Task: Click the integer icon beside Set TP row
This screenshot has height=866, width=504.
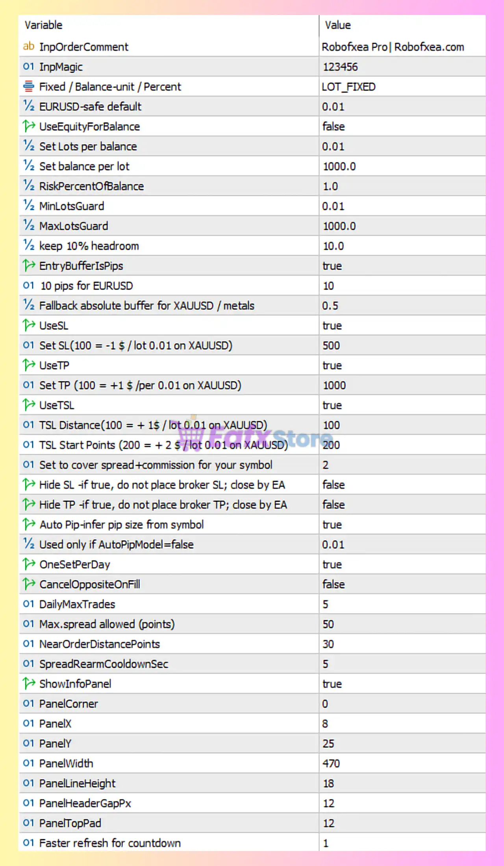Action: click(x=28, y=385)
